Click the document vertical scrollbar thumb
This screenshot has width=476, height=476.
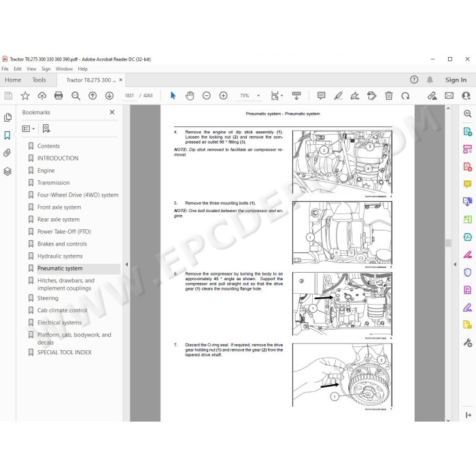[448, 243]
